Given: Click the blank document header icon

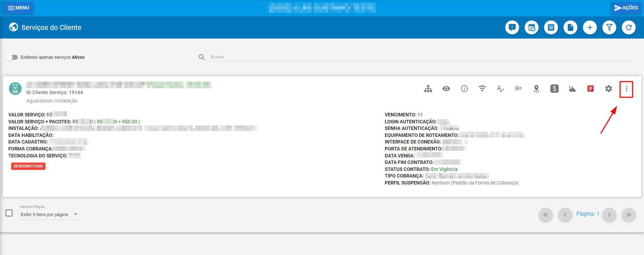Looking at the screenshot, I should pos(570,27).
